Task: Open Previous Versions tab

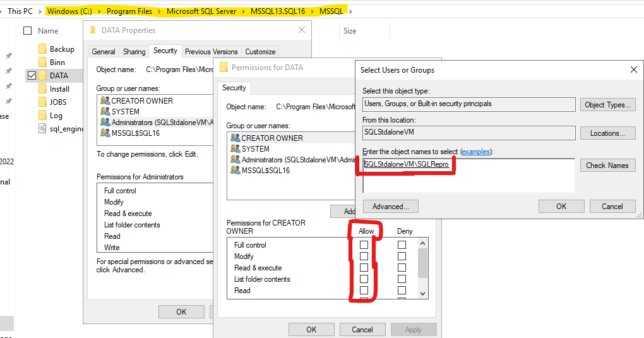Action: (x=211, y=52)
